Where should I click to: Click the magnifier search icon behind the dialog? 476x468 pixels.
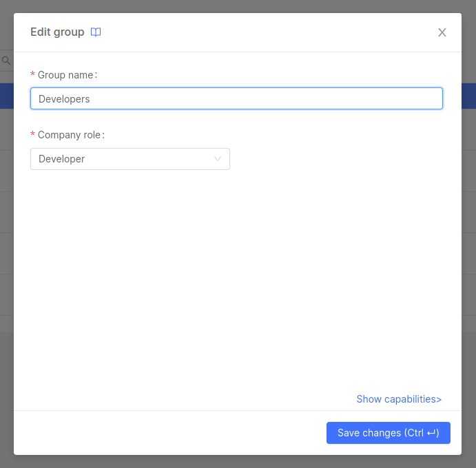pyautogui.click(x=6, y=61)
